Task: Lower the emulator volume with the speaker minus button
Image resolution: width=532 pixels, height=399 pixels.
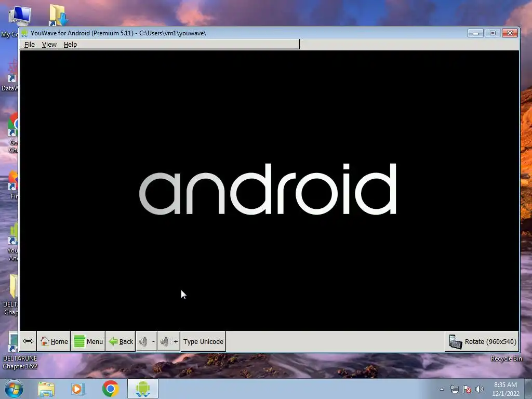Action: pos(147,341)
